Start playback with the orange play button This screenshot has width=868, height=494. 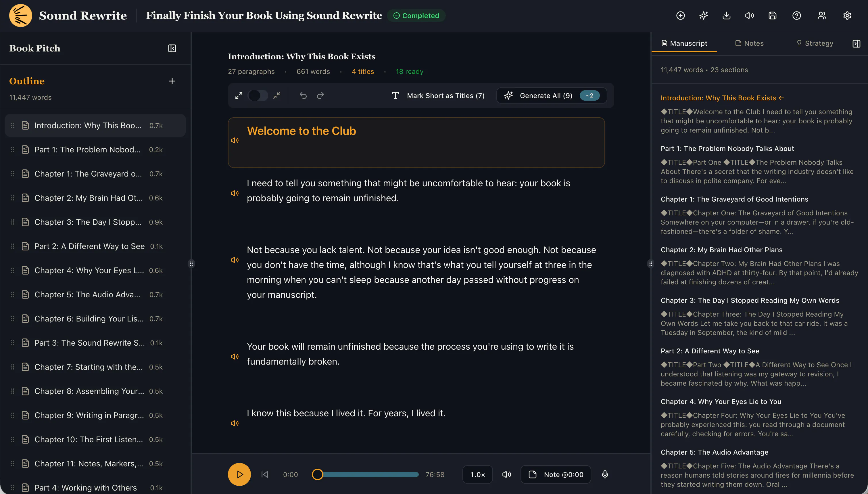point(239,474)
